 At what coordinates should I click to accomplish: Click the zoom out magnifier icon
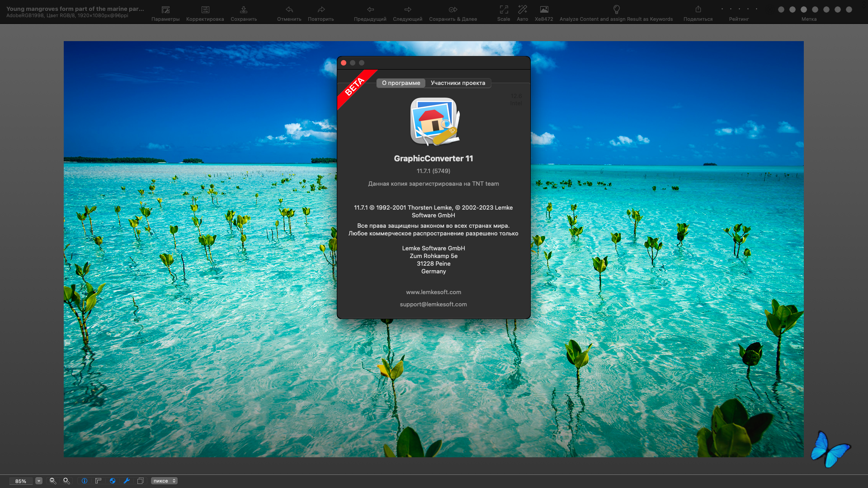tap(53, 481)
